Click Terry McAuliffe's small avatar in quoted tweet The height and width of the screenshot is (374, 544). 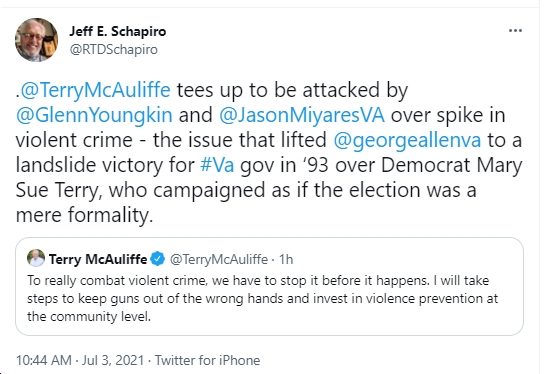click(x=36, y=258)
